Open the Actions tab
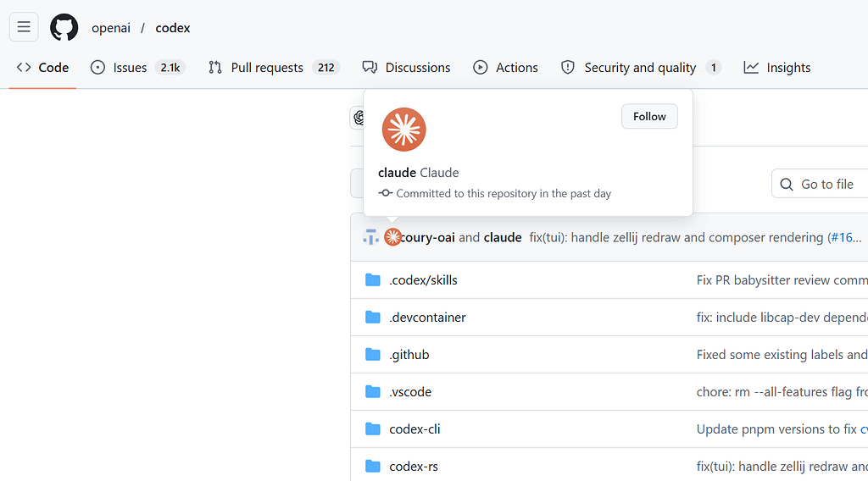The width and height of the screenshot is (868, 481). pyautogui.click(x=505, y=68)
